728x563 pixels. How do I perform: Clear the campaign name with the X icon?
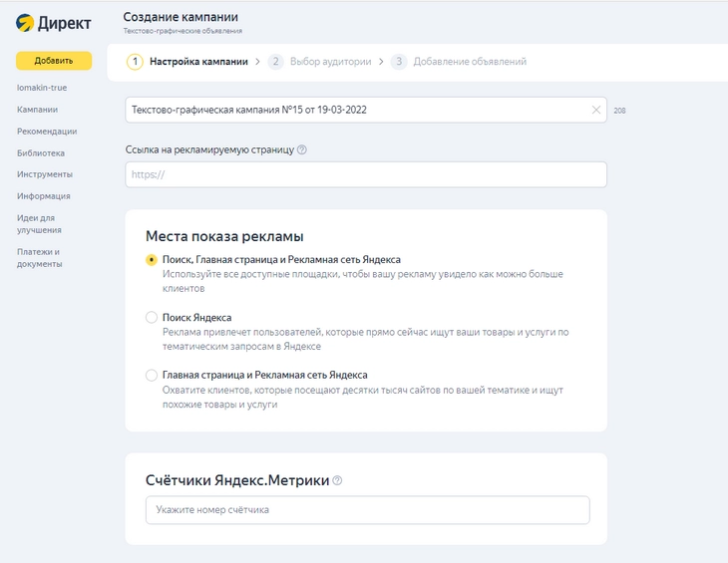pyautogui.click(x=596, y=110)
